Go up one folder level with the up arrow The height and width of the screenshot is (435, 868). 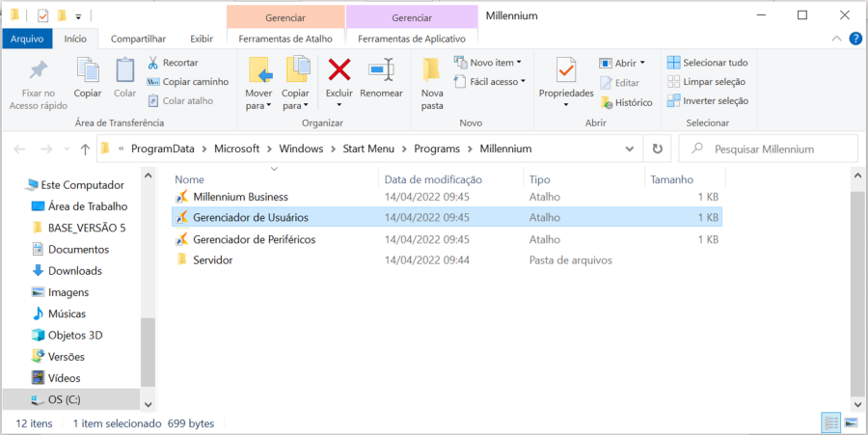[85, 149]
